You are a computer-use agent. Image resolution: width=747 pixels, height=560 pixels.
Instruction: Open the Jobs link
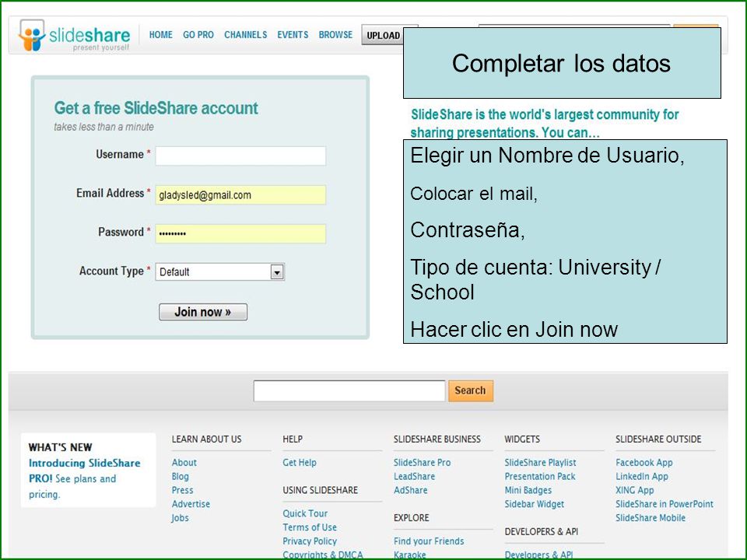[180, 518]
